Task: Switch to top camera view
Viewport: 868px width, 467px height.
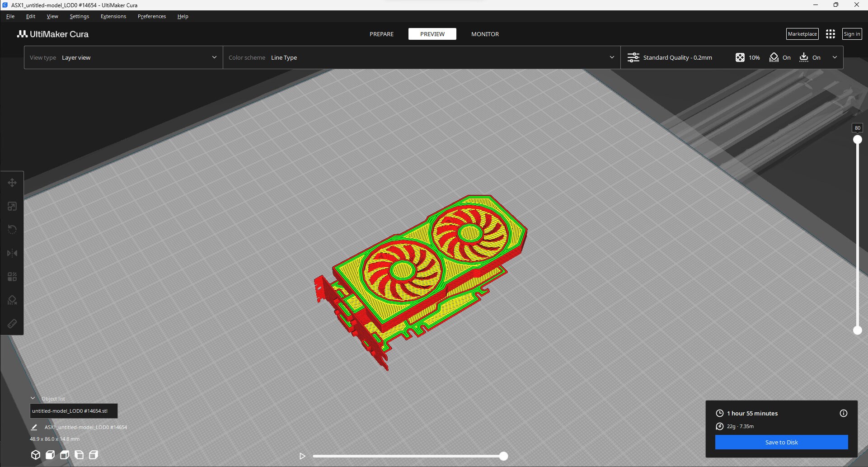Action: click(65, 455)
